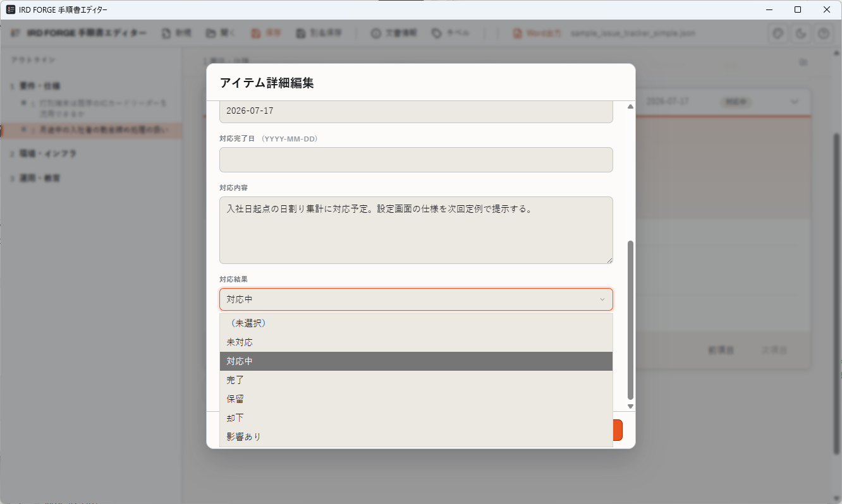Click the empty 対応完了日 date field
The width and height of the screenshot is (842, 504).
(416, 160)
